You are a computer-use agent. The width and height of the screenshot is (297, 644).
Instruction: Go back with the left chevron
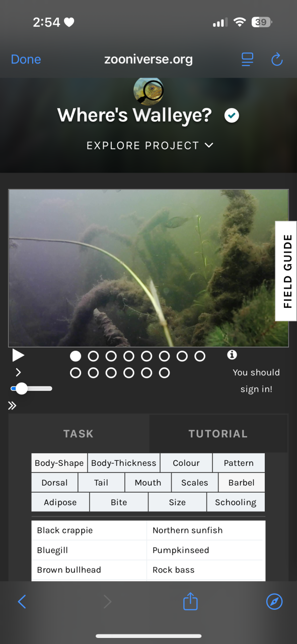pos(22,601)
